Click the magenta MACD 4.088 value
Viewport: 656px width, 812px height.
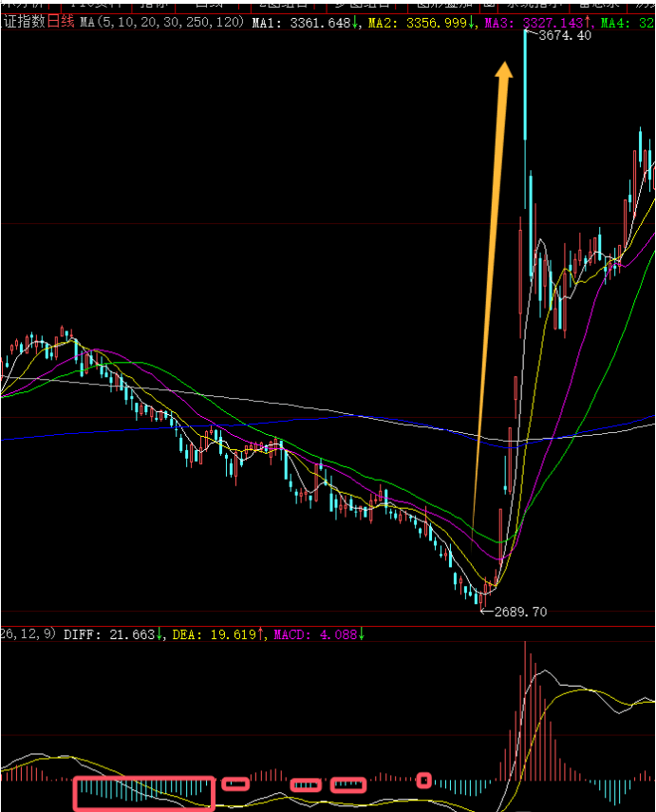317,634
